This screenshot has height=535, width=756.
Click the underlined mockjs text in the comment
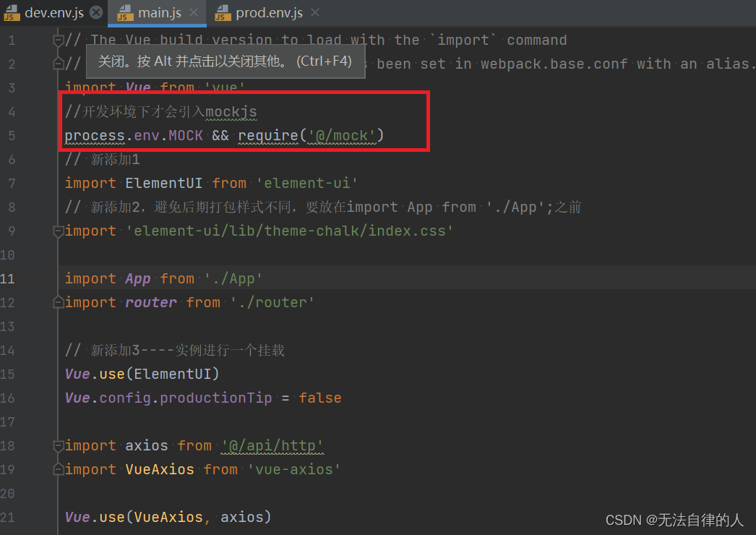coord(231,111)
